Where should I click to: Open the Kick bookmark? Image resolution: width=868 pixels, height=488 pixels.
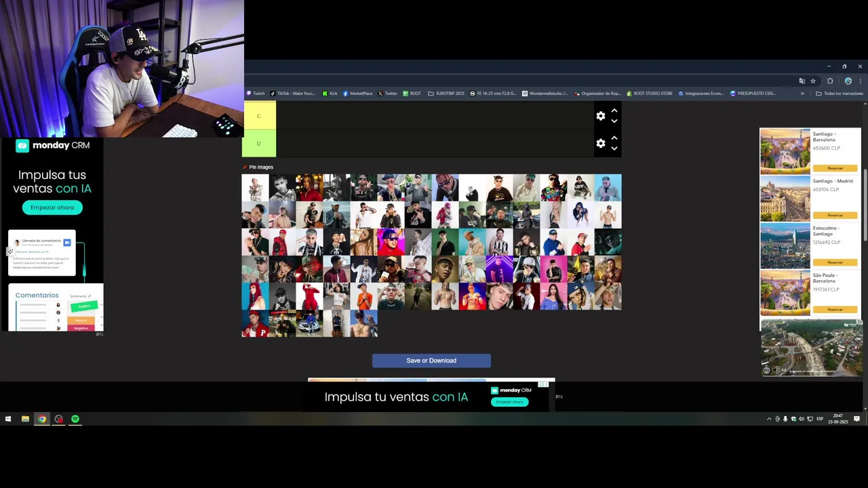(x=330, y=94)
